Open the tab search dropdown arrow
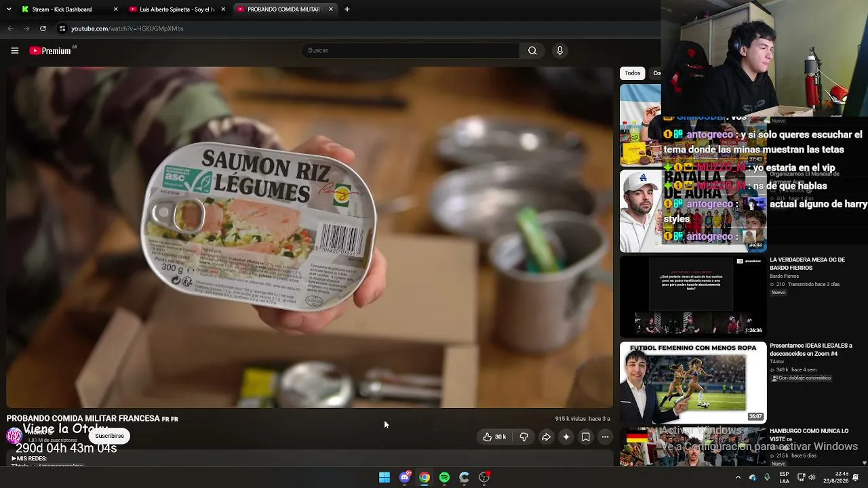868x488 pixels. coord(7,9)
